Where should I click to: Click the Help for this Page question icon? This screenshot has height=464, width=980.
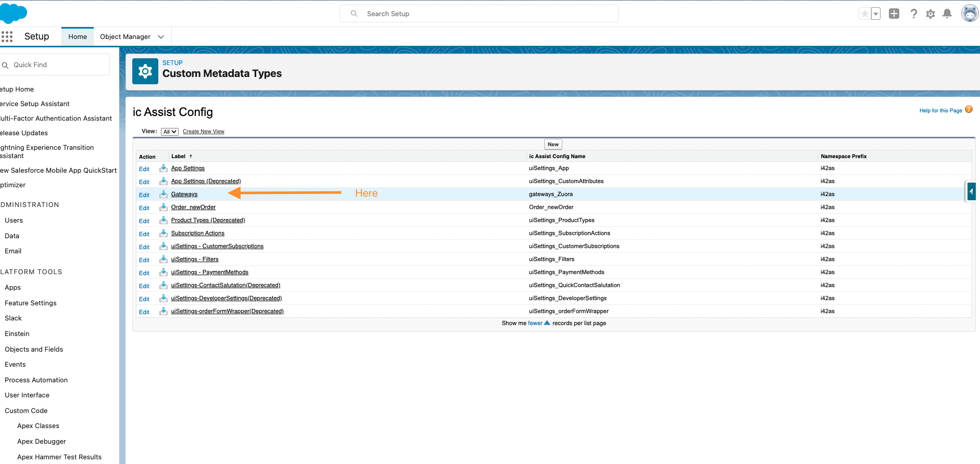[x=969, y=109]
